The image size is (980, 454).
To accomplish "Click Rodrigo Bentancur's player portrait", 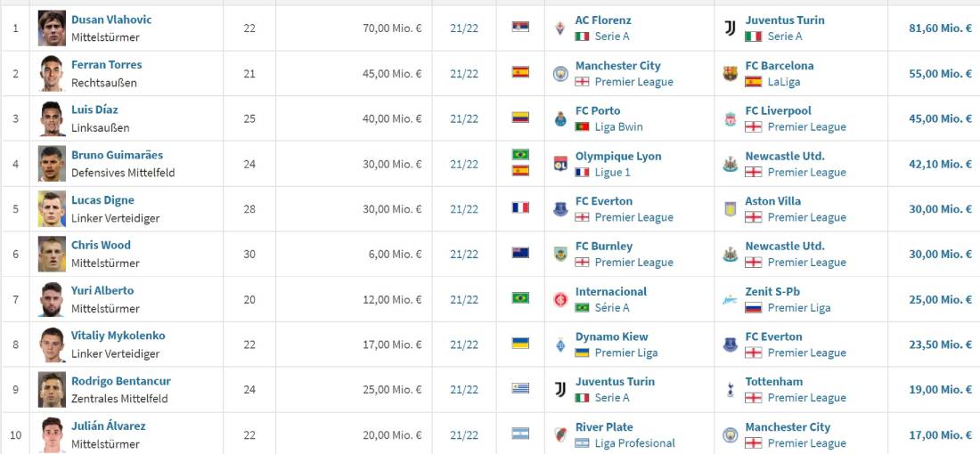I will click(x=52, y=389).
